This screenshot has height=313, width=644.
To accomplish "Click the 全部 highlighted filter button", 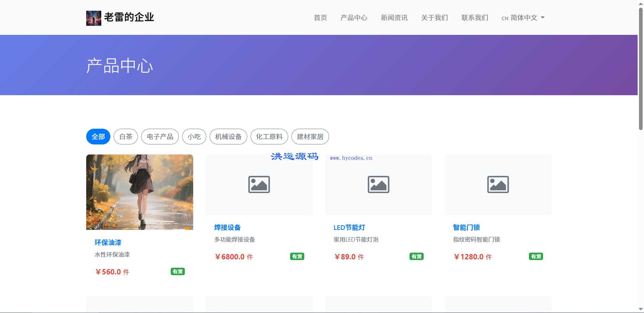I will 98,136.
